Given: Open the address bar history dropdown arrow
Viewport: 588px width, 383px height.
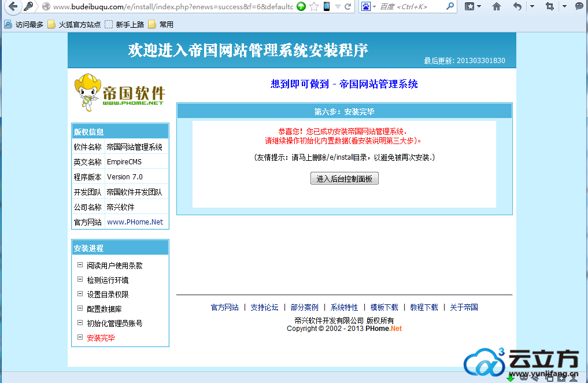Looking at the screenshot, I should coord(338,7).
